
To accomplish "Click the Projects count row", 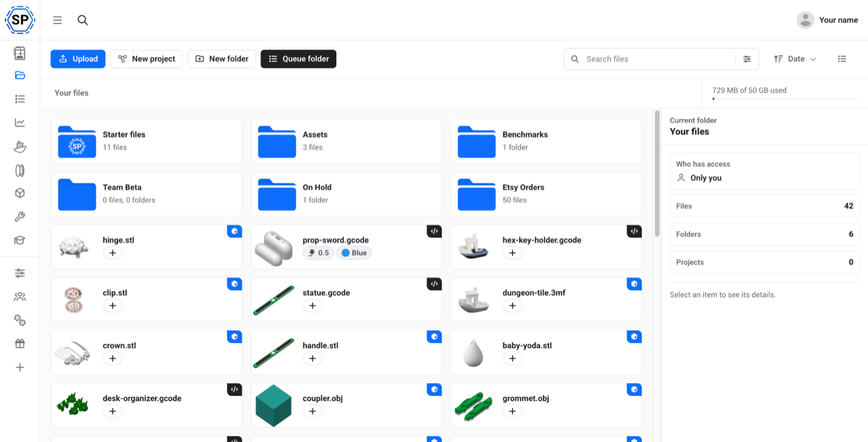I will pos(764,262).
